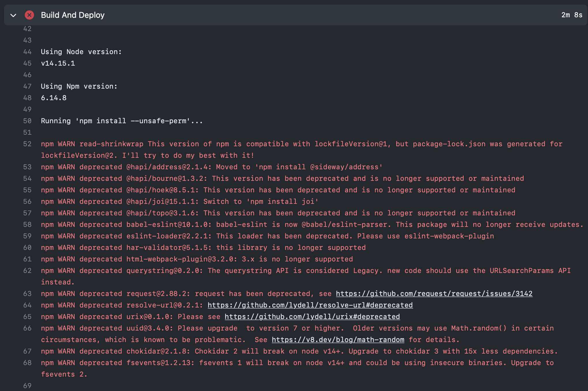This screenshot has width=588, height=391.
Task: Click line number 66
Action: tap(27, 328)
